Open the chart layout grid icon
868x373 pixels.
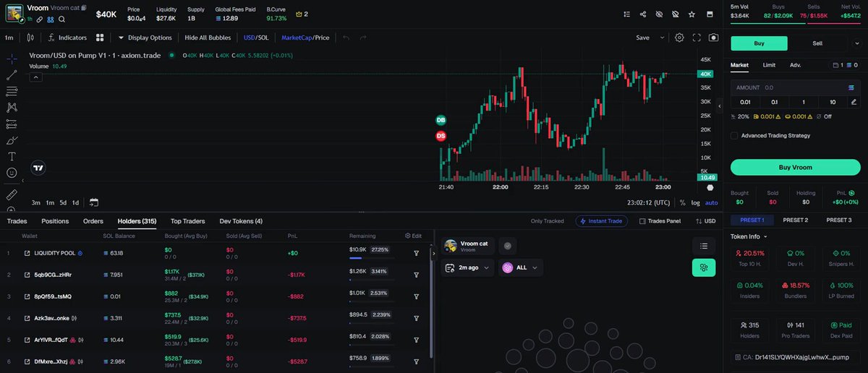(99, 38)
